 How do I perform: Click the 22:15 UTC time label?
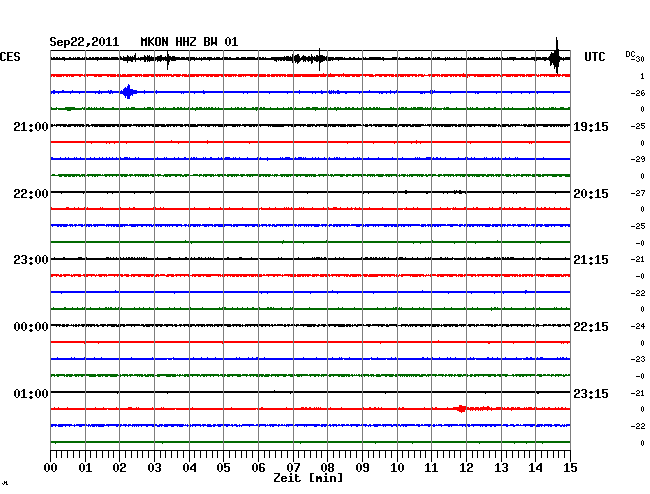pos(591,327)
